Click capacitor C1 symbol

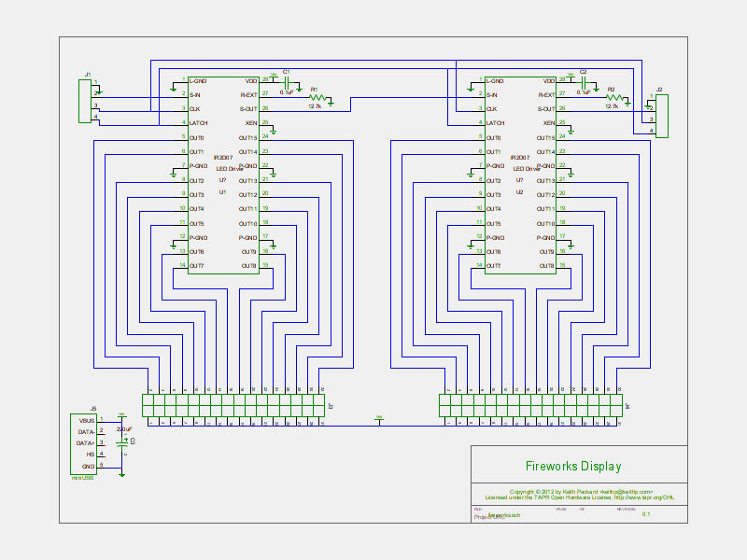(287, 82)
